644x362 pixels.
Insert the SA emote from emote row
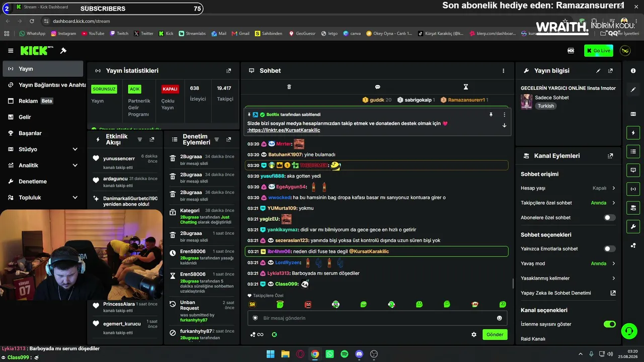pos(253,305)
